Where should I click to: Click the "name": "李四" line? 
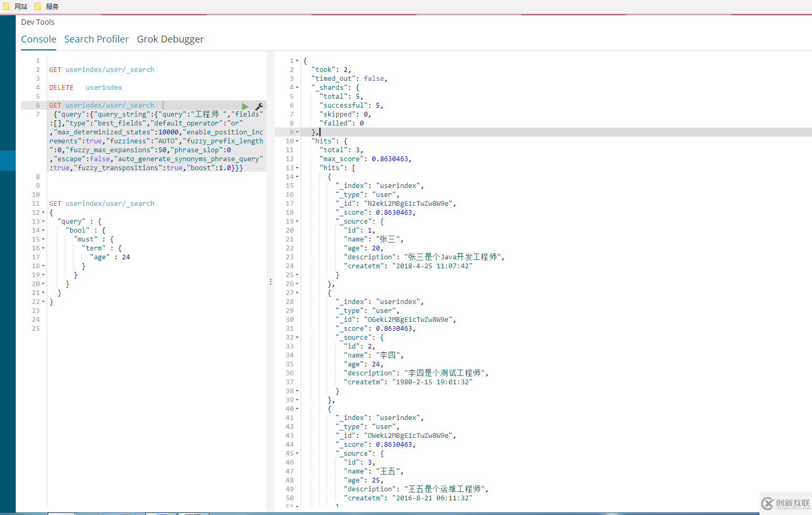(373, 355)
